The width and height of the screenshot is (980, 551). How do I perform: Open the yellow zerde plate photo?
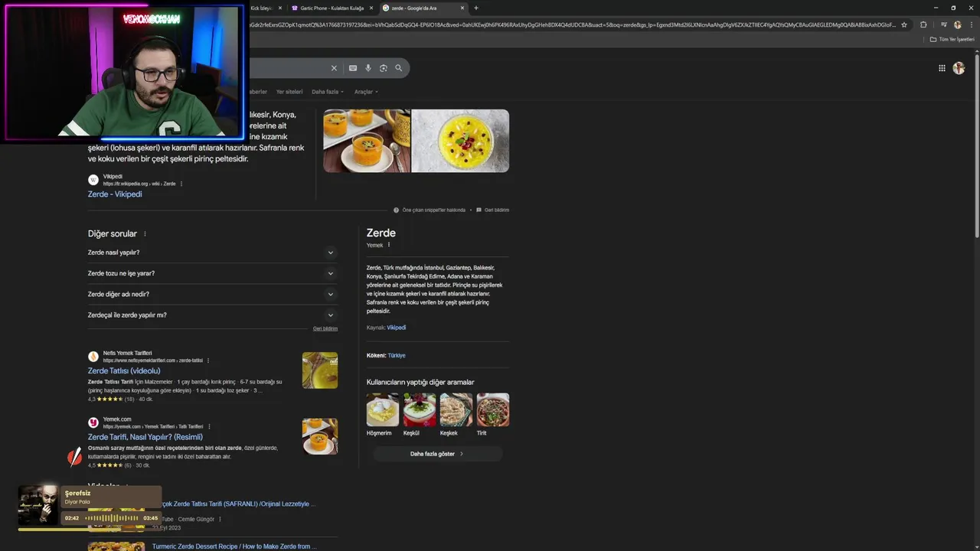tap(460, 141)
